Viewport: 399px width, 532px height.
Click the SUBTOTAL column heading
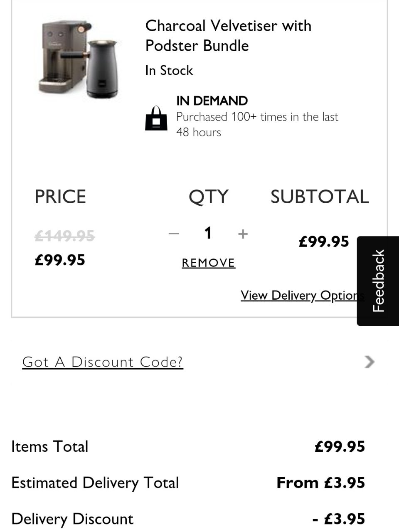(x=320, y=197)
